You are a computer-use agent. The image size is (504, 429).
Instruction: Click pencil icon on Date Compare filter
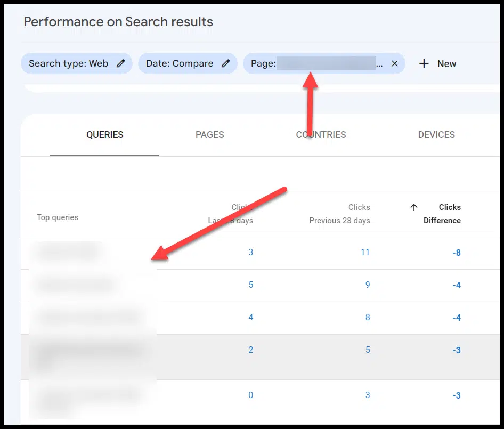click(x=226, y=63)
